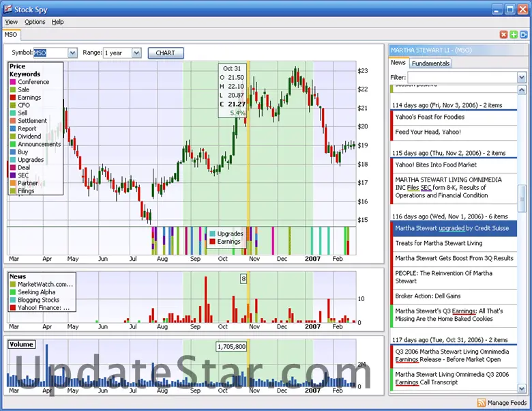The height and width of the screenshot is (411, 532).
Task: Click the red close-tab icon
Action: [x=503, y=35]
